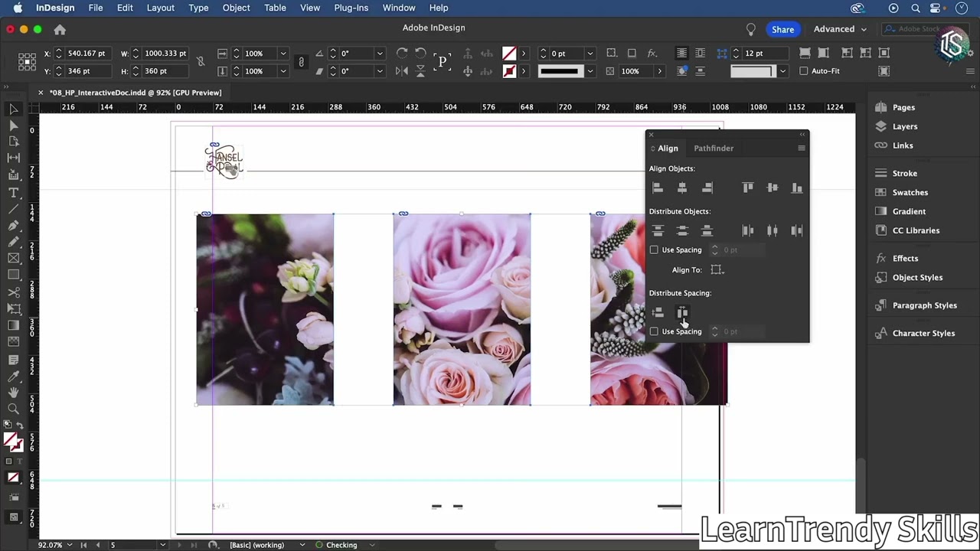Click Align horizontal centers icon
The image size is (980, 551).
[x=682, y=187]
